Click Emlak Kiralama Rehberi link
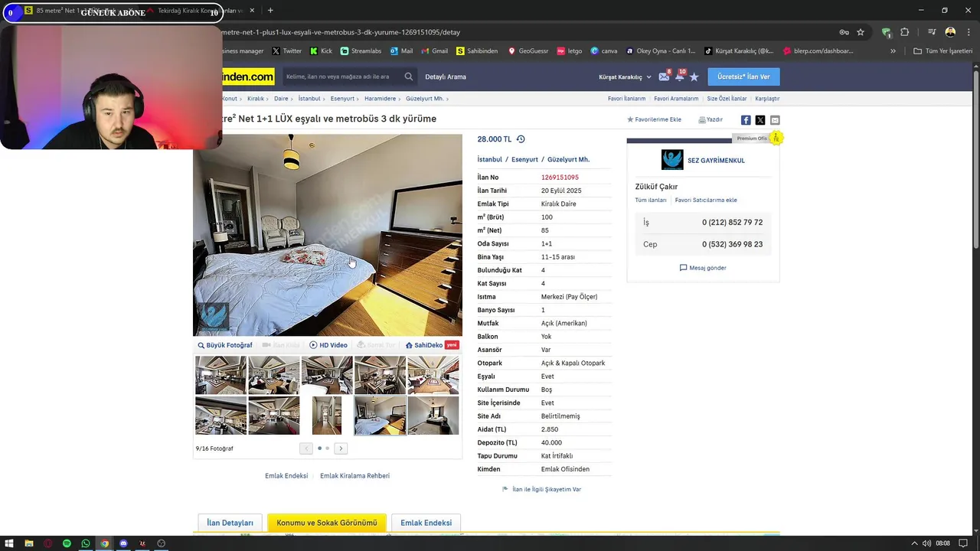This screenshot has width=980, height=551. click(354, 476)
